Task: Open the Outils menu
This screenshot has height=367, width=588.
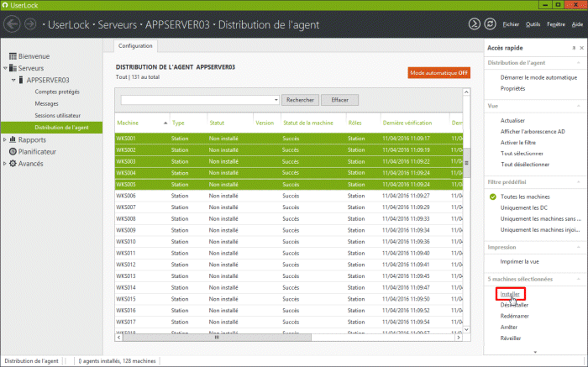Action: (533, 24)
